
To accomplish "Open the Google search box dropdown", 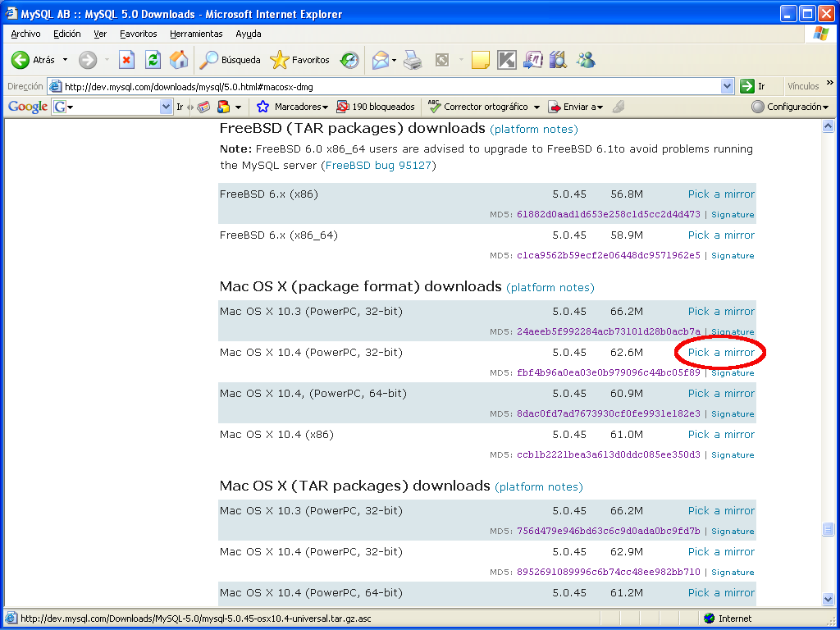I will tap(166, 107).
